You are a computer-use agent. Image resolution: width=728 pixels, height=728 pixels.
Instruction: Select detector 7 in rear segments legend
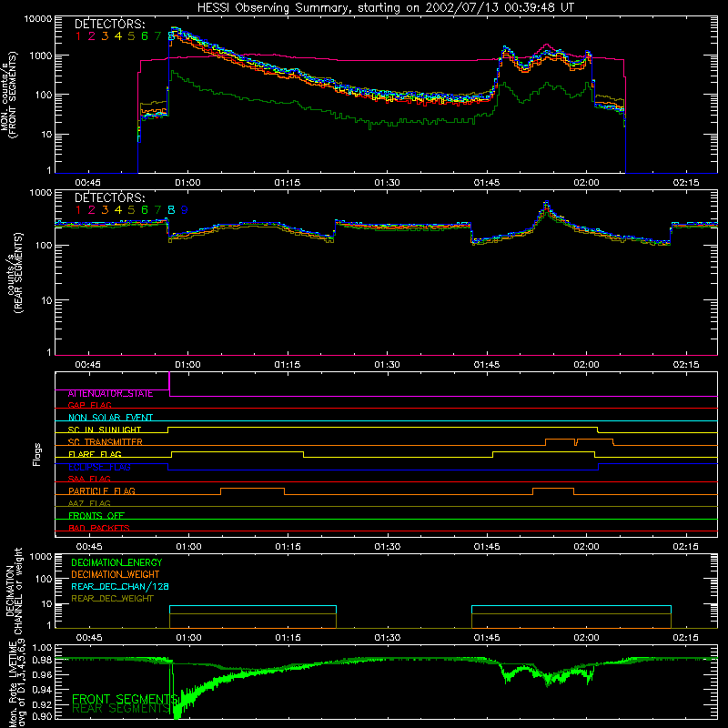click(157, 210)
